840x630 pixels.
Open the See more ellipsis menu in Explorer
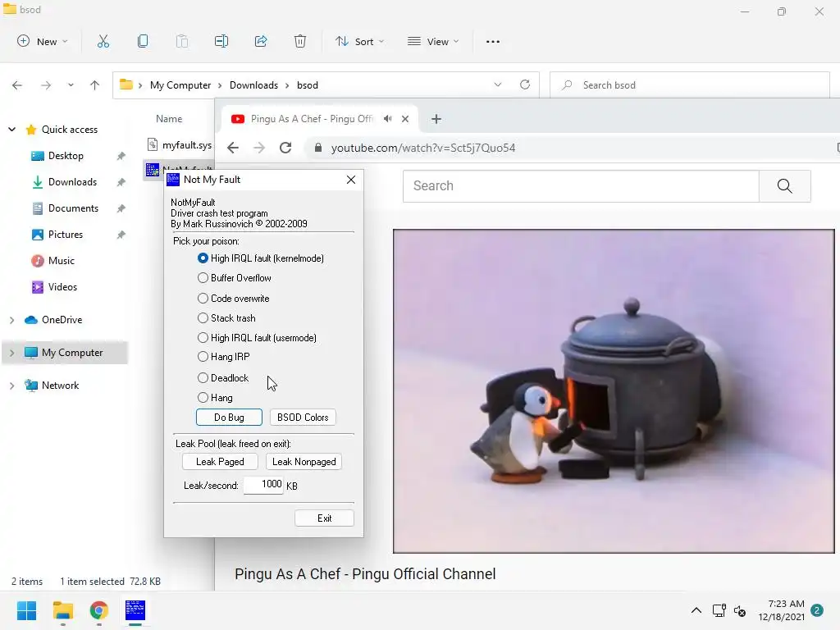(493, 41)
